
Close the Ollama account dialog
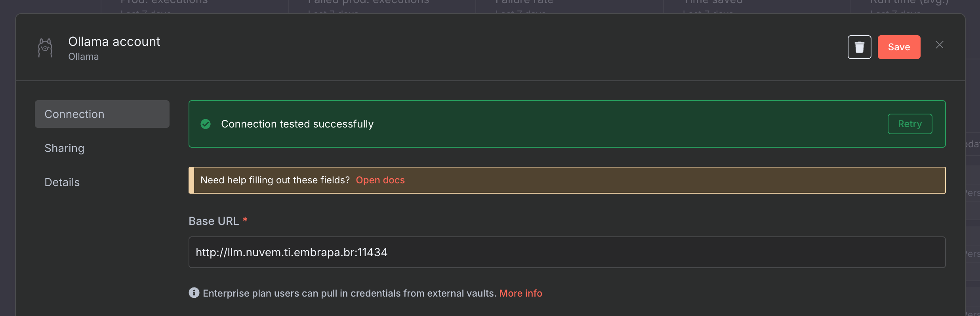[939, 45]
